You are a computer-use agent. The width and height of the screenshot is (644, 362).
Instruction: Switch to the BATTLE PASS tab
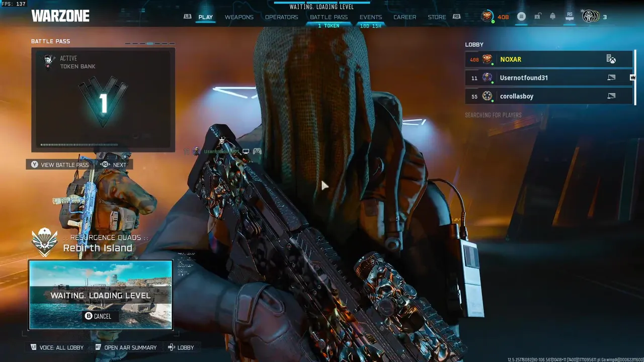pos(329,17)
